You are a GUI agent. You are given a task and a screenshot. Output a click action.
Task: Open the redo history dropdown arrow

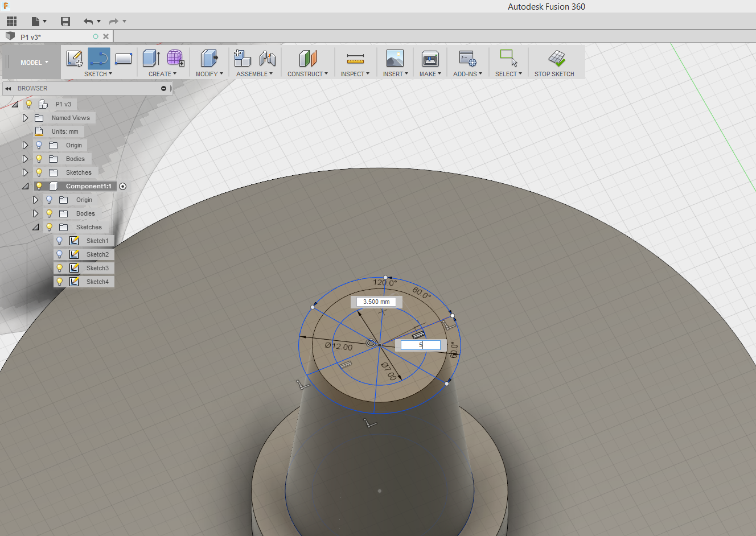pos(124,21)
